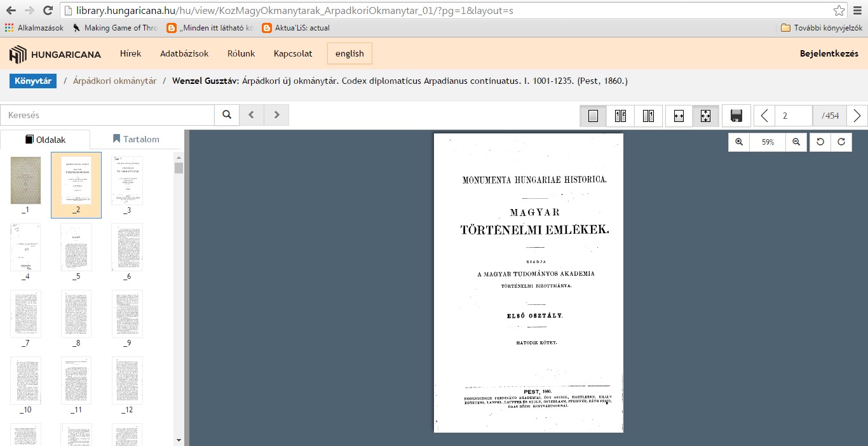The height and width of the screenshot is (446, 868).
Task: Open the Alkalmazások apps shortcut
Action: [34, 28]
